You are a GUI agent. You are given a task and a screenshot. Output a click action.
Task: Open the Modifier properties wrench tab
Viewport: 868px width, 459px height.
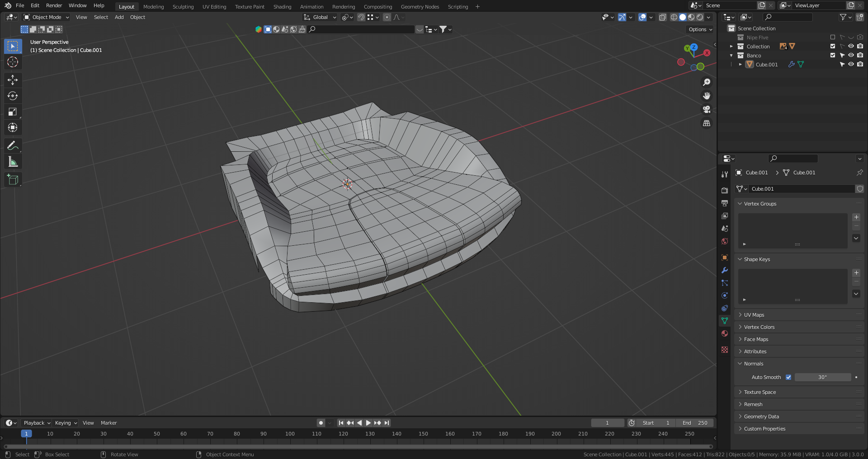point(725,270)
